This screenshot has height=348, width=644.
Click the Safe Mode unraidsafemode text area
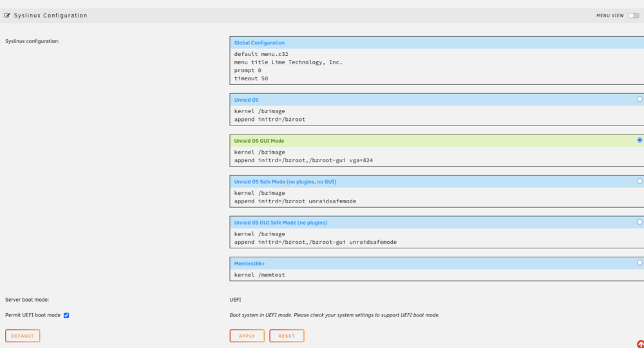point(437,197)
